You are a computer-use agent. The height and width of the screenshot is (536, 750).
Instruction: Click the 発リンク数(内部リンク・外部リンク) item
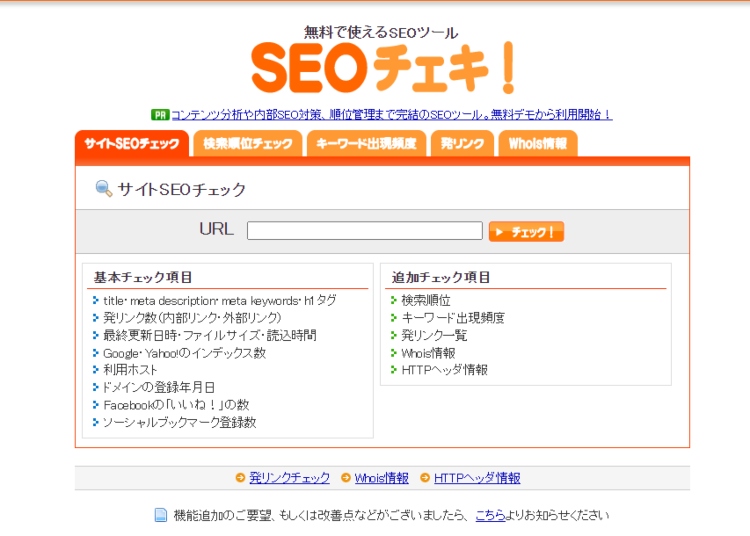click(x=192, y=318)
